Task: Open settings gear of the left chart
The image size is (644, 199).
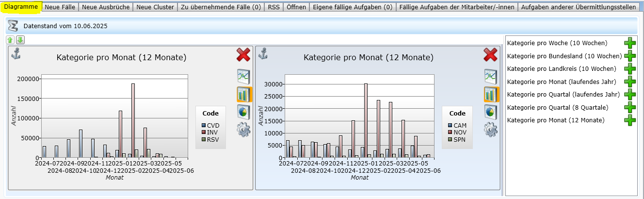Action: click(243, 130)
